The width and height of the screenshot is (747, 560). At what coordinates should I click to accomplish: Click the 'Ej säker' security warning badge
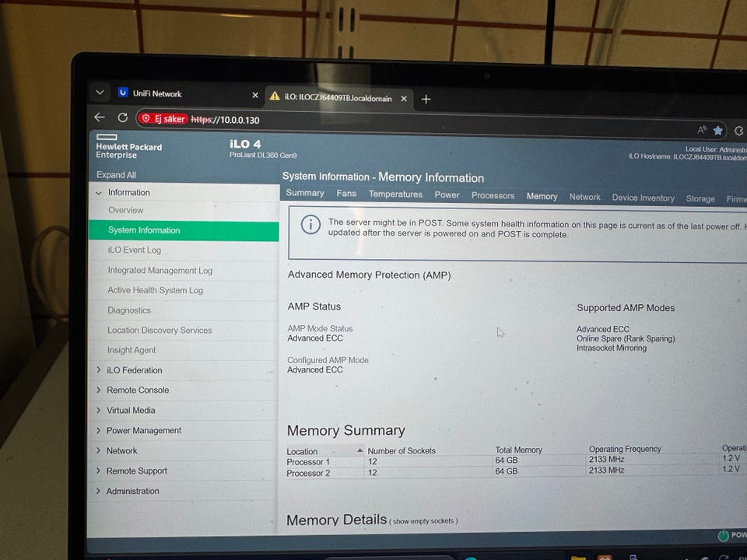click(163, 118)
